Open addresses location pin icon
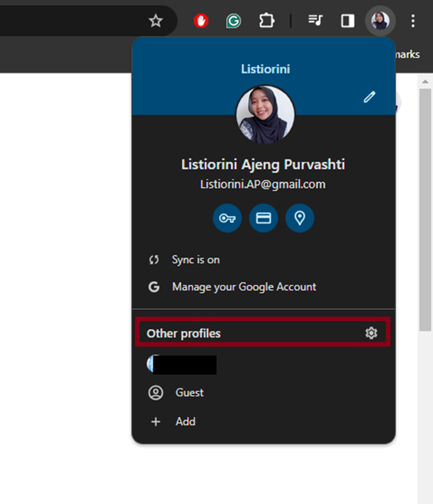 tap(300, 218)
